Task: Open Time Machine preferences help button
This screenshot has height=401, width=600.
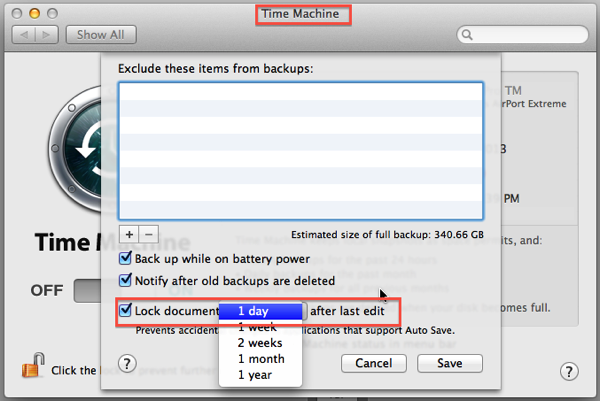Action: (569, 371)
